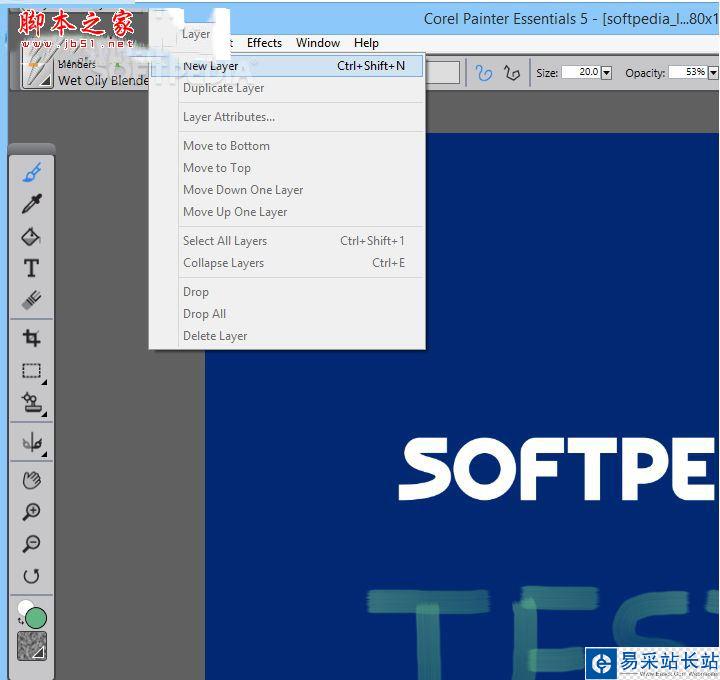Select the Eraser tool
The image size is (720, 680).
(x=32, y=299)
